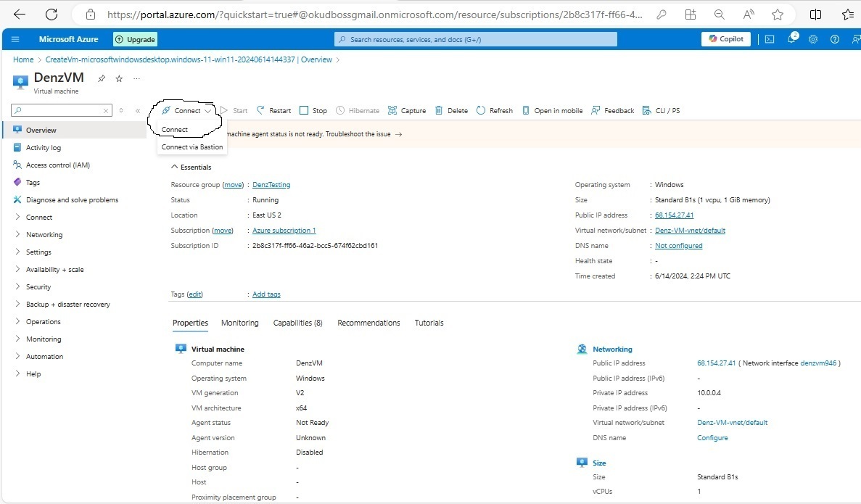The width and height of the screenshot is (861, 504).
Task: Open Denz-VM-vnet/default link in Essentials
Action: click(x=690, y=231)
